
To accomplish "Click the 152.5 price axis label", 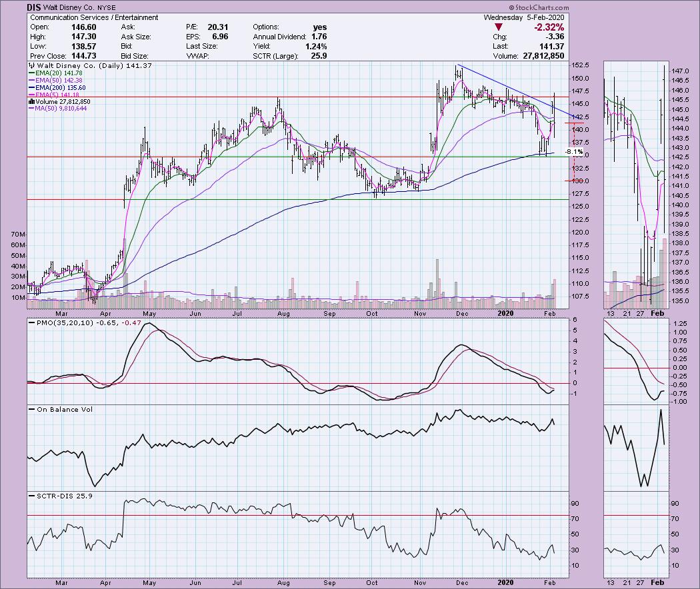I will tap(581, 65).
